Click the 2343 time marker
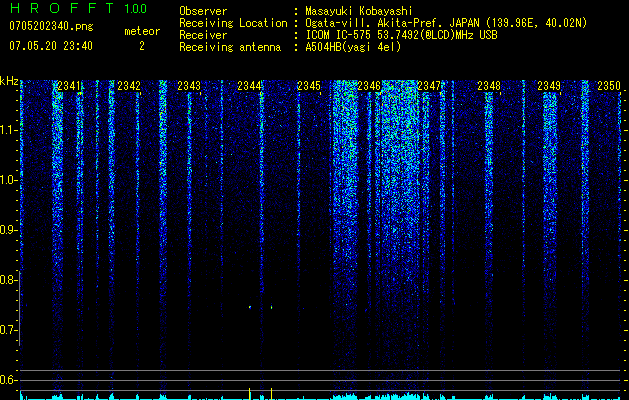Viewport: 629px width, 400px height. (189, 86)
